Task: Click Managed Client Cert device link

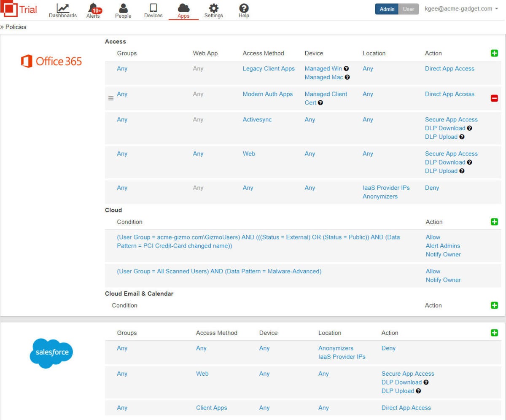Action: (x=326, y=98)
